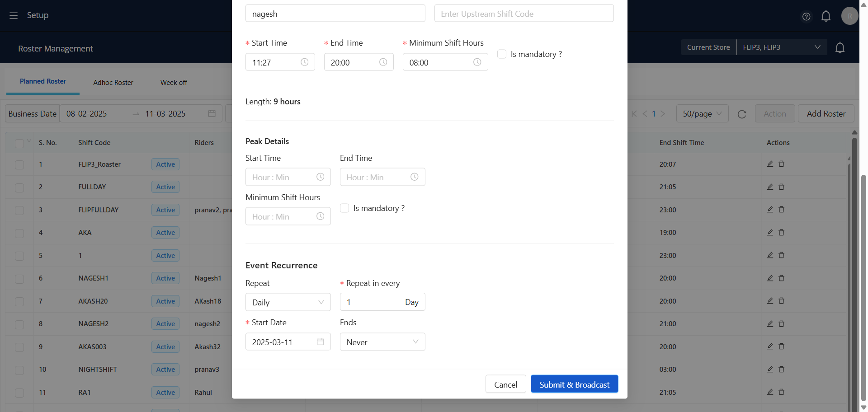Click the refresh icon near 50/page

coord(742,114)
